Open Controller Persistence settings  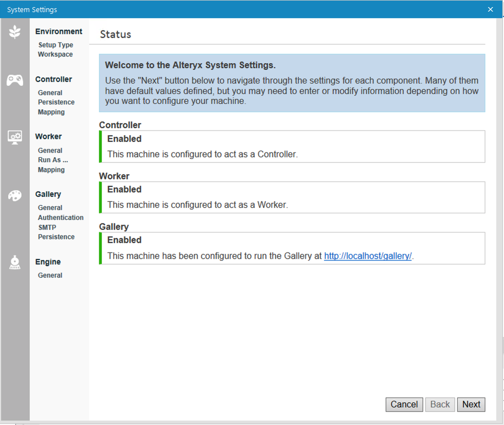(57, 102)
